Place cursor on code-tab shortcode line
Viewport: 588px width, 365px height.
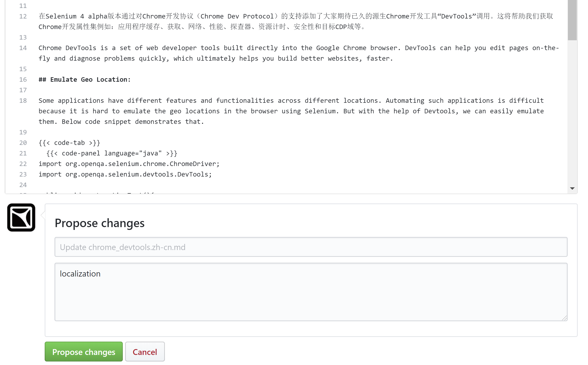(x=69, y=143)
